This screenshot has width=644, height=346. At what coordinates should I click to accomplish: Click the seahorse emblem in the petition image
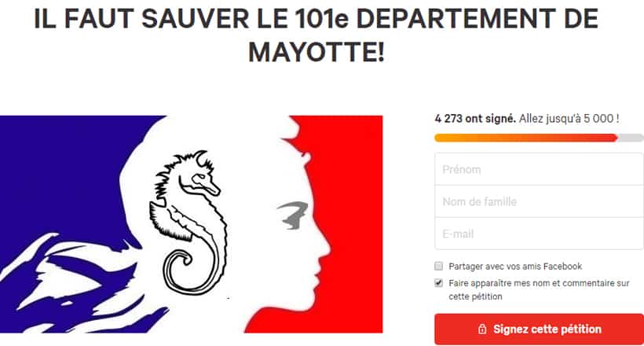point(188,223)
